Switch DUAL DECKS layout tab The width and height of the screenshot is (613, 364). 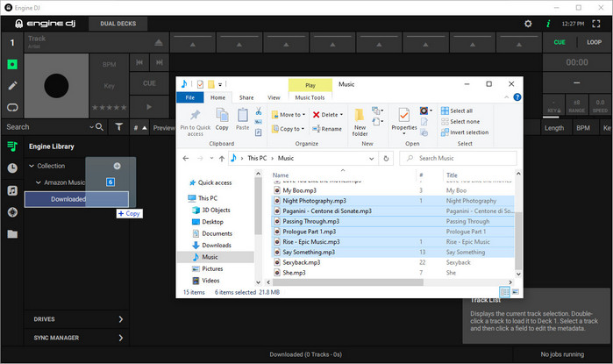point(118,24)
